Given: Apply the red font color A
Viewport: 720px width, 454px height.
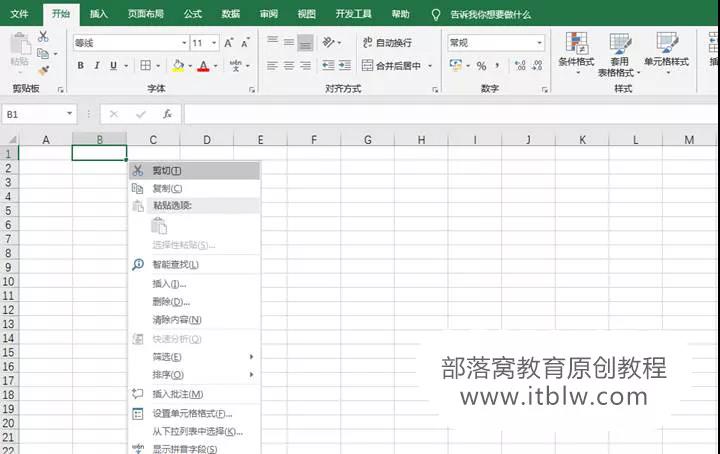Looking at the screenshot, I should pos(203,66).
